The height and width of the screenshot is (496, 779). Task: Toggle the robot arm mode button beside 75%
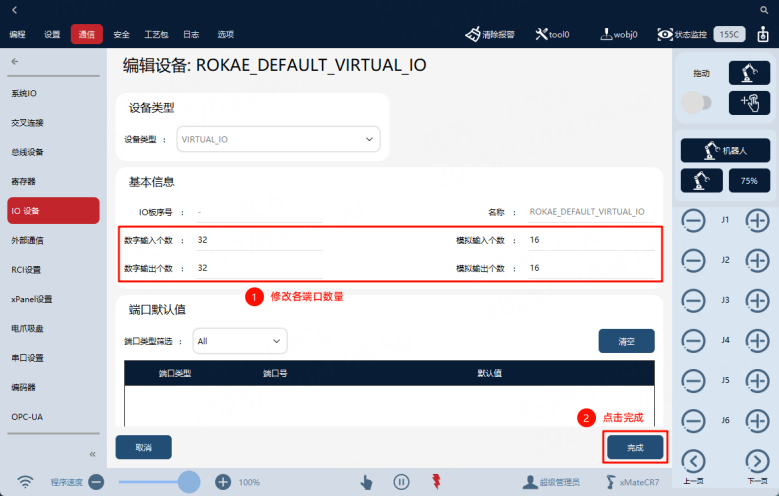coord(701,180)
